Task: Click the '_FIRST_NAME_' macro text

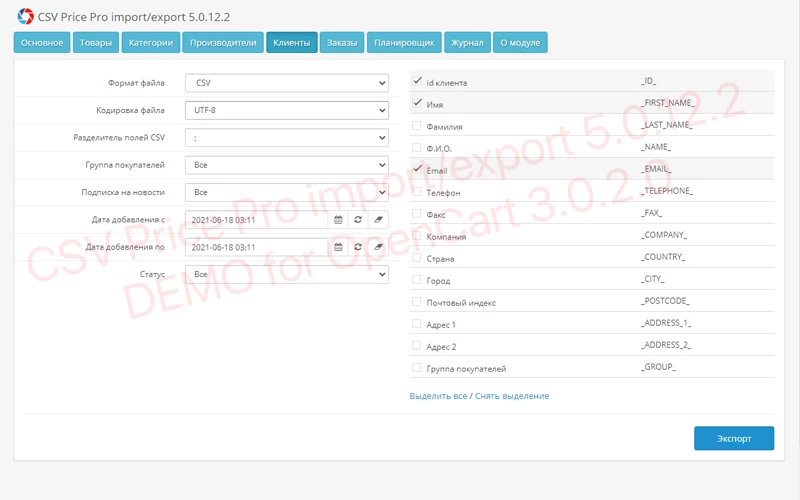Action: pos(668,103)
